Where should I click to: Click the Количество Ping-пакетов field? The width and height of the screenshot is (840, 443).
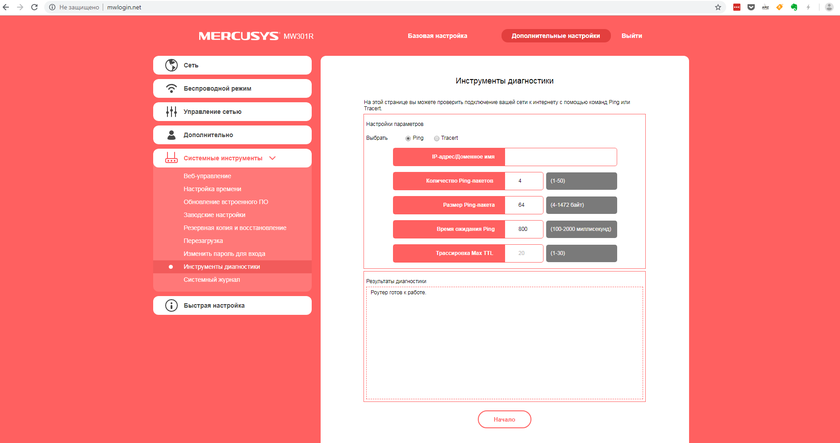[524, 181]
